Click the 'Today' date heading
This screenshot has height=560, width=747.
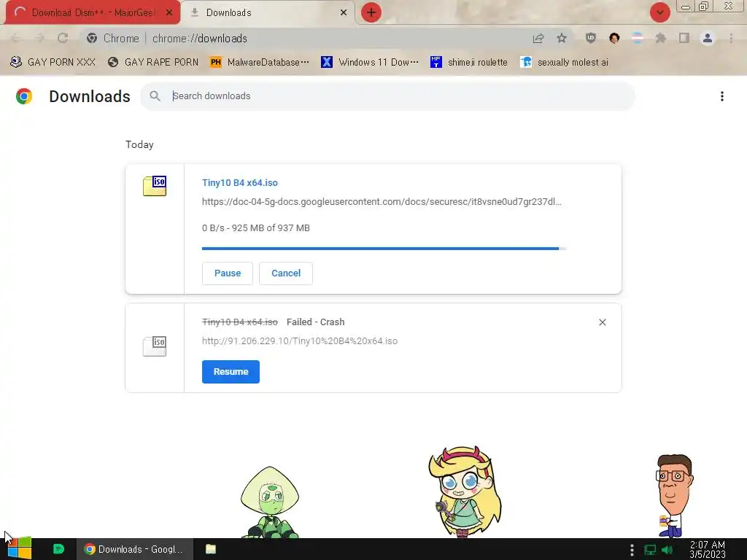click(139, 145)
